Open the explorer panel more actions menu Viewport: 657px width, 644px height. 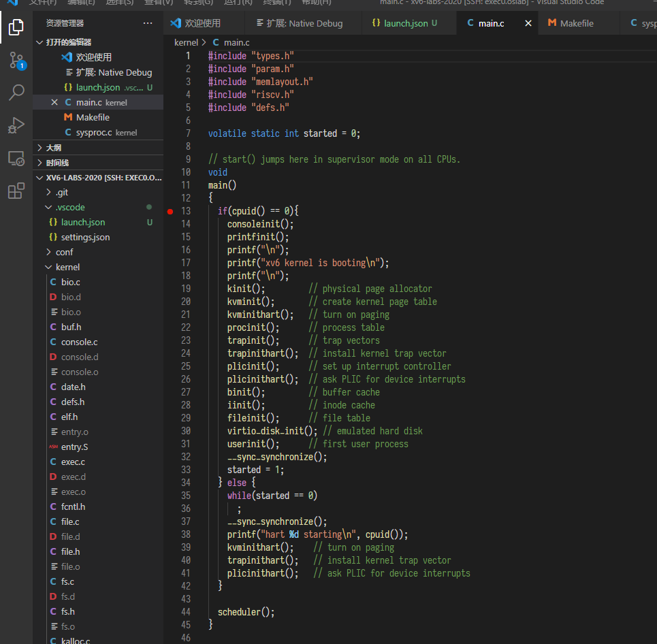[x=148, y=23]
